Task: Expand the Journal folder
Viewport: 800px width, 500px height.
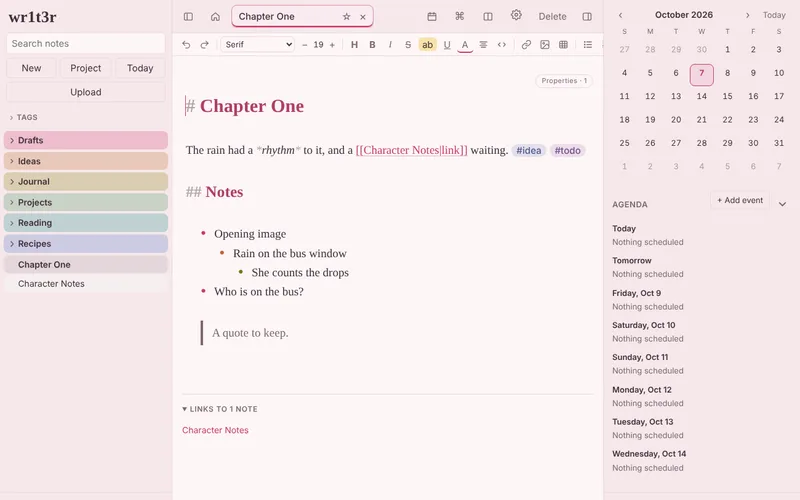Action: click(x=86, y=182)
